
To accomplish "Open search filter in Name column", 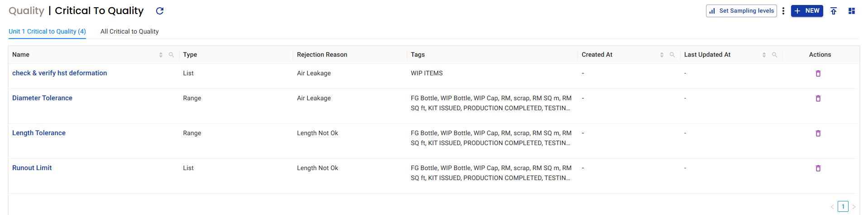I will point(172,55).
